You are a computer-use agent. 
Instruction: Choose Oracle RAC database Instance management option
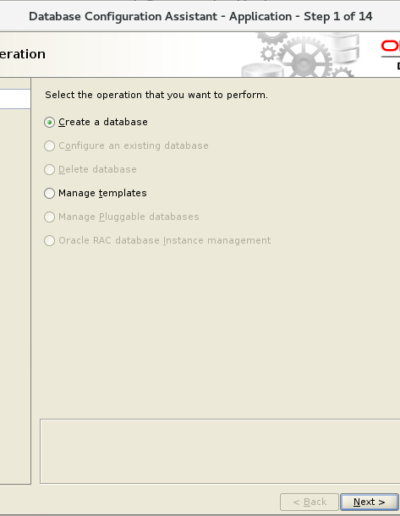click(x=49, y=241)
